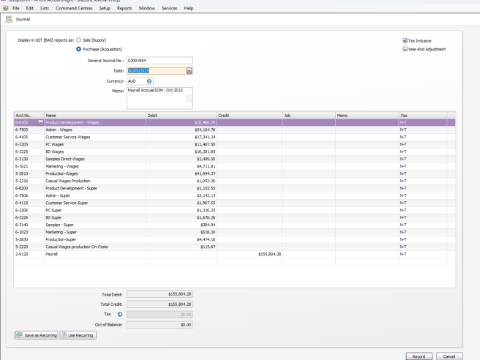Open the Lists menu

click(x=44, y=8)
